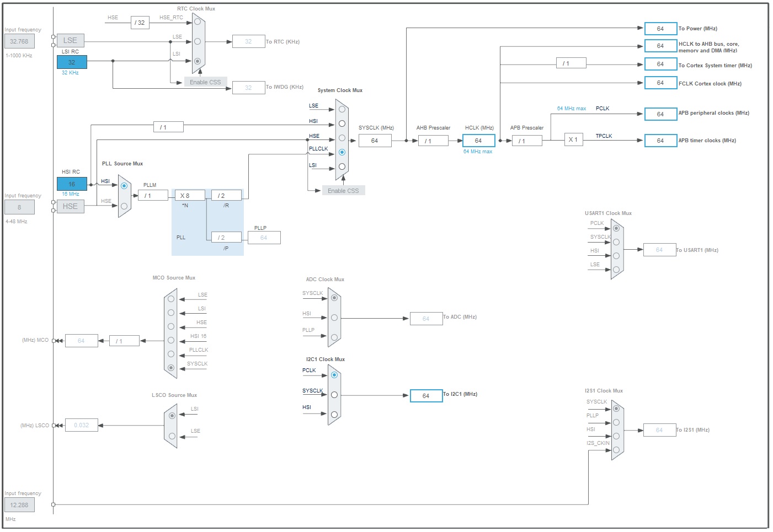This screenshot has height=532, width=773.
Task: Select HSI in the ADC Clock Mux
Action: point(334,318)
